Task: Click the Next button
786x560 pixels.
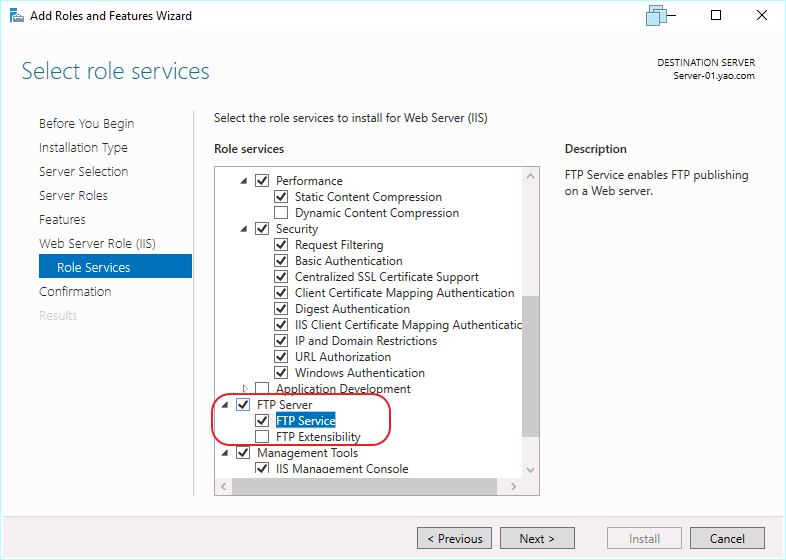Action: click(x=536, y=539)
